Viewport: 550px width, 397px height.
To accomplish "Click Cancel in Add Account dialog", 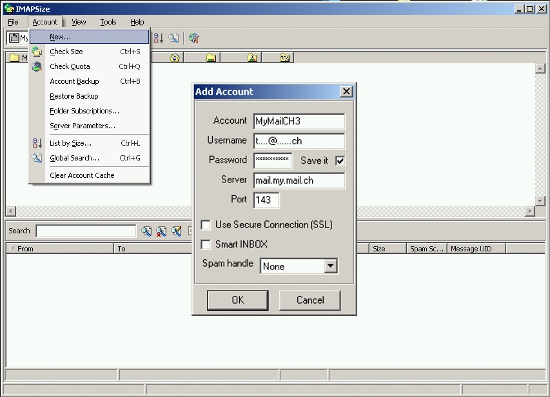I will click(x=310, y=300).
